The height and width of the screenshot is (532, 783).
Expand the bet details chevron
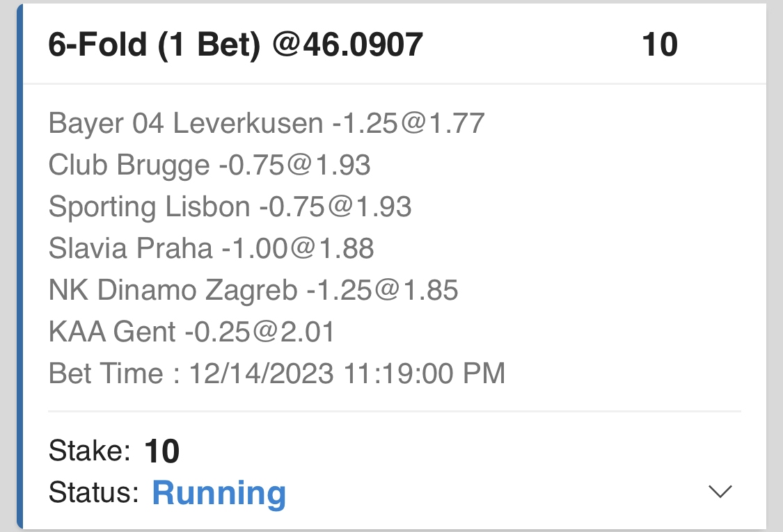[720, 492]
